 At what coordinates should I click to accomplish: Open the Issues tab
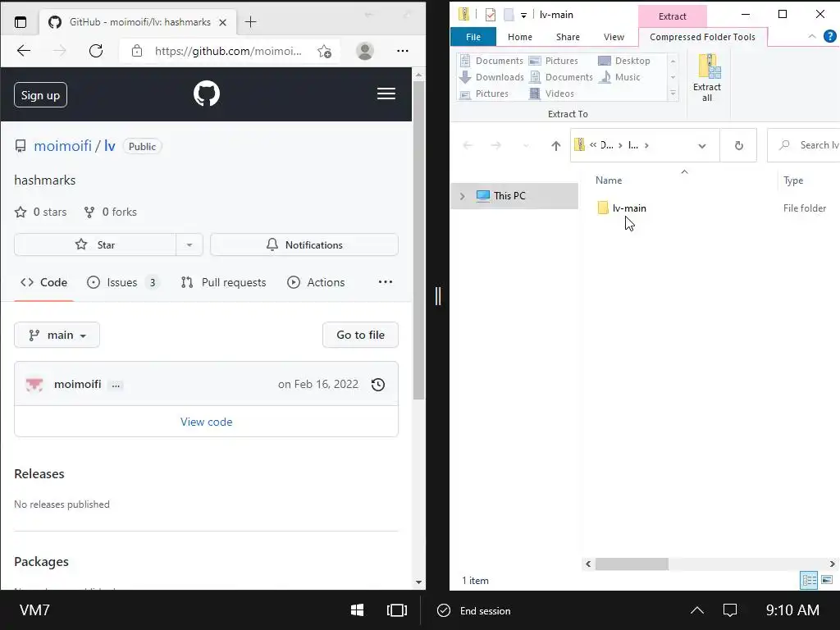pyautogui.click(x=124, y=282)
